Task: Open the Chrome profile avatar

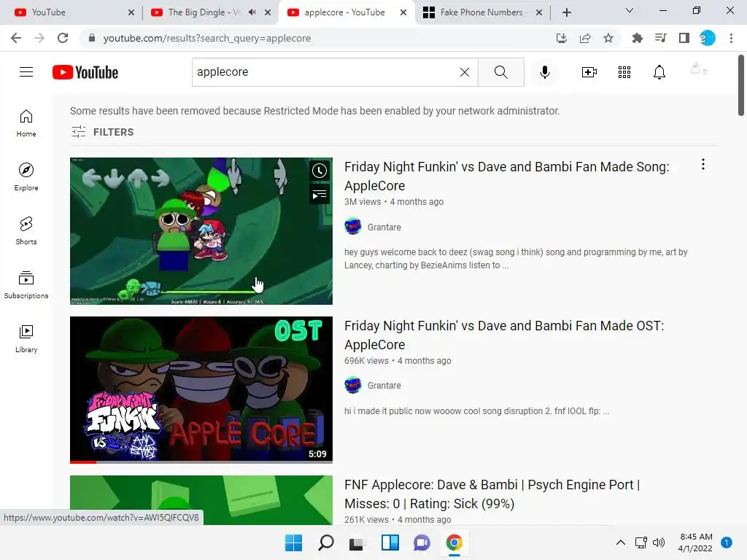Action: pos(708,38)
